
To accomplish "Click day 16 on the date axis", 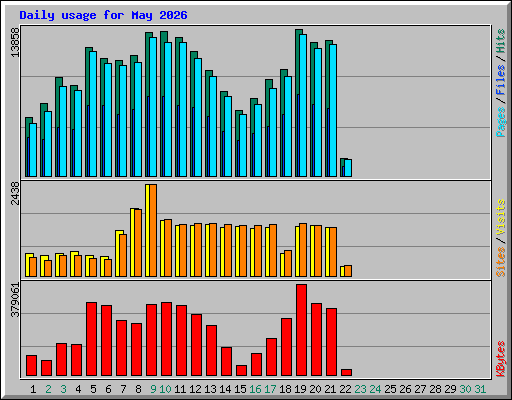I will pyautogui.click(x=255, y=389).
